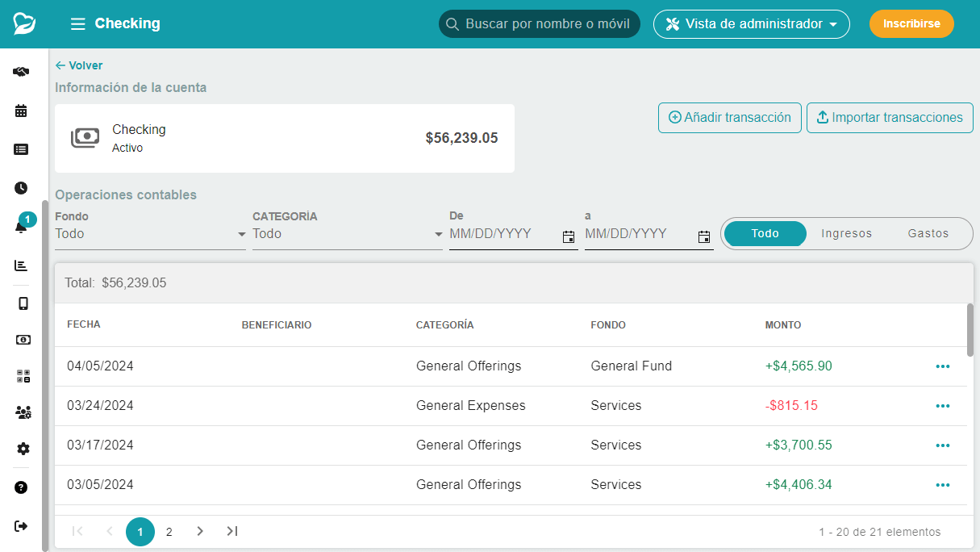Open the people management icon in sidebar
Image resolution: width=980 pixels, height=552 pixels.
click(23, 412)
